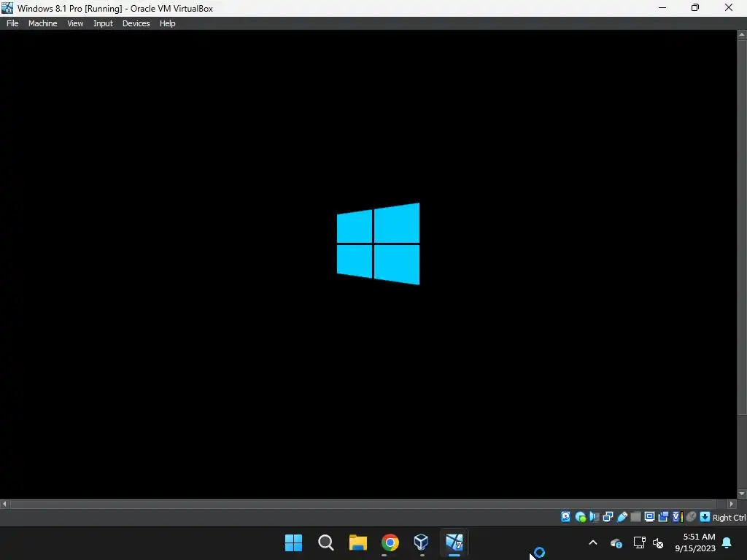Open the Devices menu
This screenshot has height=560, width=747.
pyautogui.click(x=136, y=23)
